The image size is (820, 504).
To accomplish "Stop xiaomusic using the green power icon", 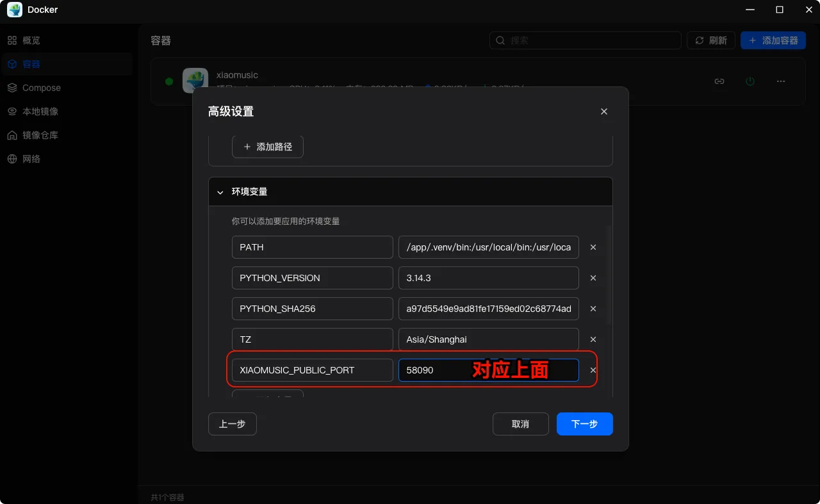I will [750, 81].
